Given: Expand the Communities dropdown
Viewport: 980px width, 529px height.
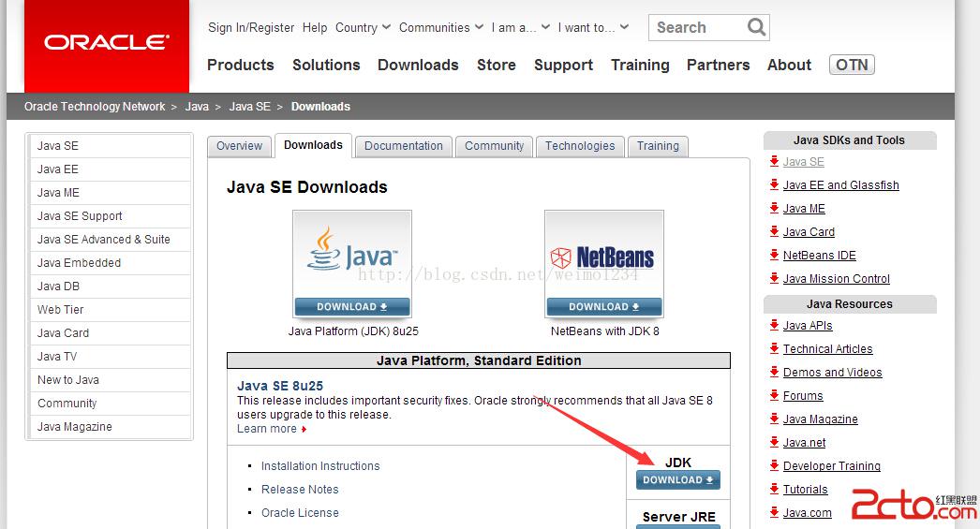Looking at the screenshot, I should 441,27.
